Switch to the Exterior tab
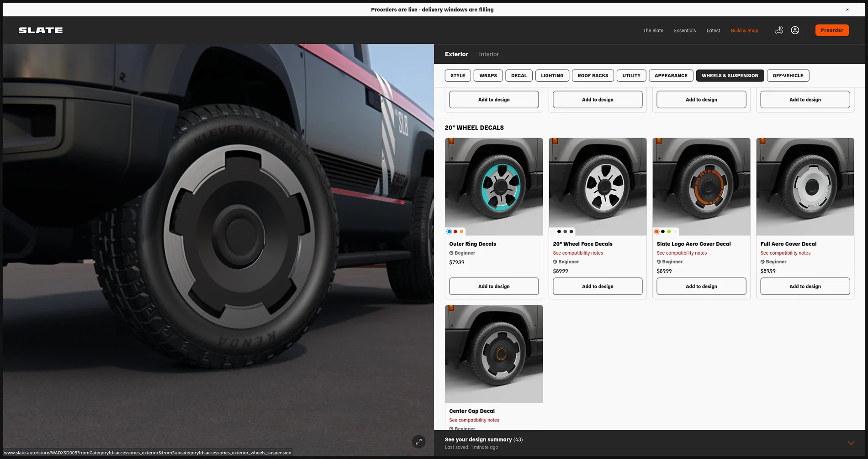 pyautogui.click(x=456, y=54)
